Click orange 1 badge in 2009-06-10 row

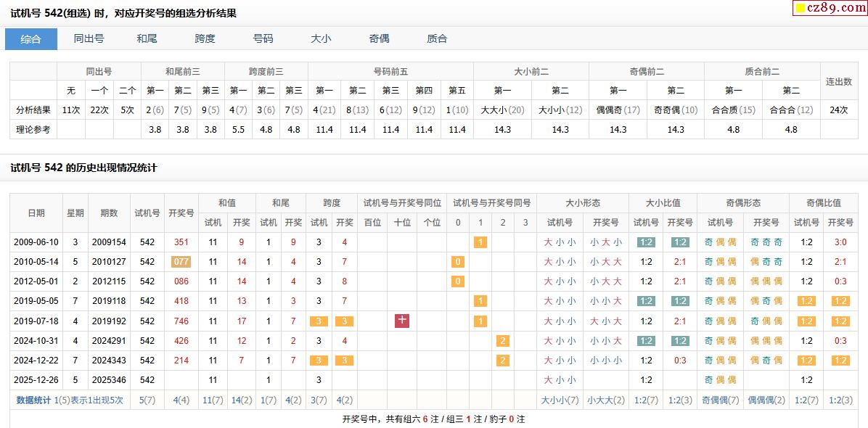click(480, 242)
